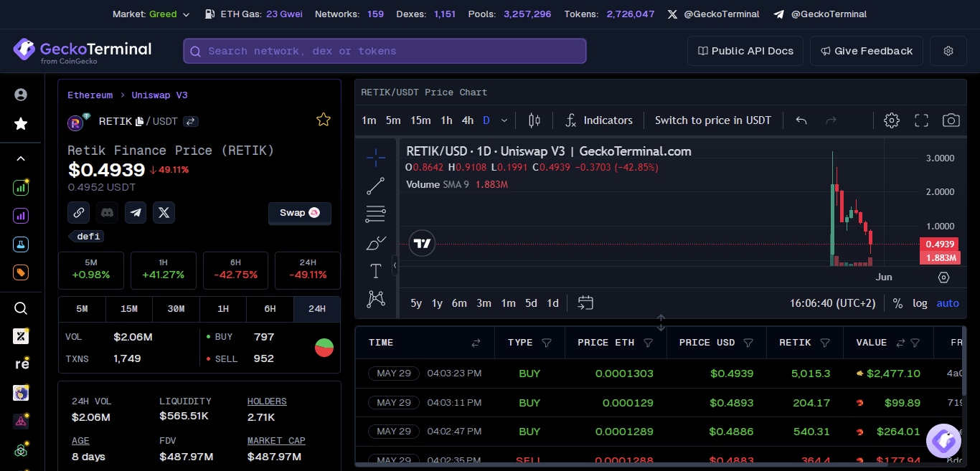Expand the chart interval dropdown chevron

pos(504,120)
